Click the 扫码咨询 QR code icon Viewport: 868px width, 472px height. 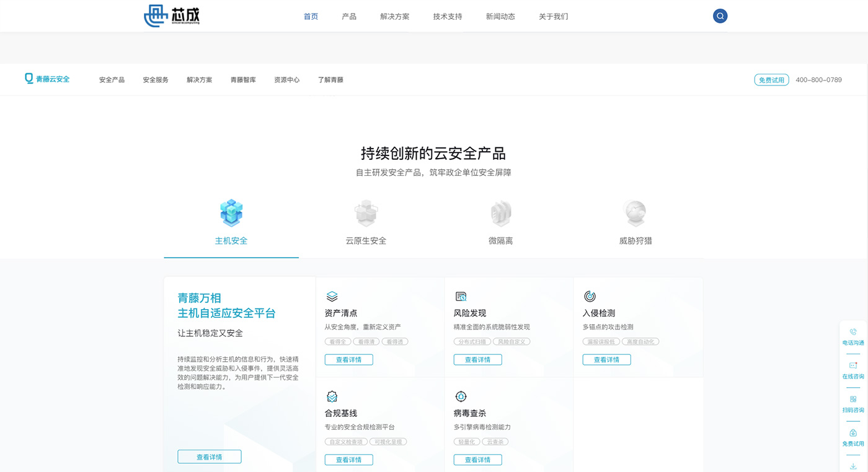click(x=853, y=400)
